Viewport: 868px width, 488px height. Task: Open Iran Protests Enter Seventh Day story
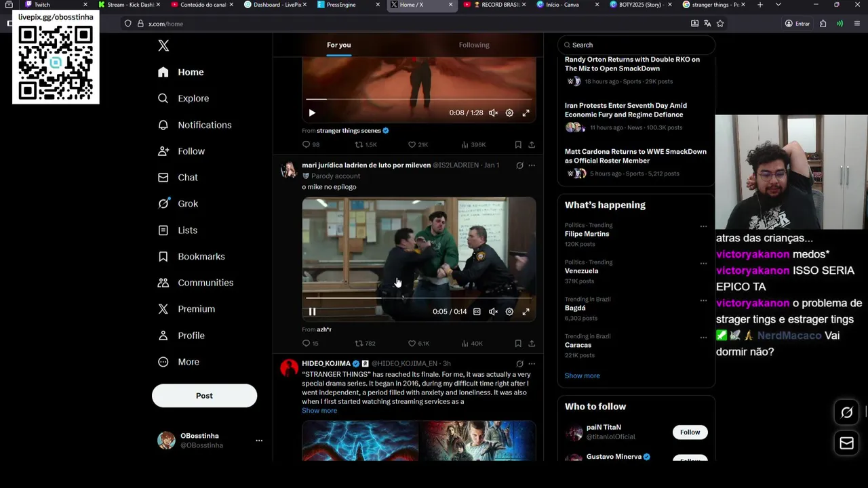pos(636,117)
